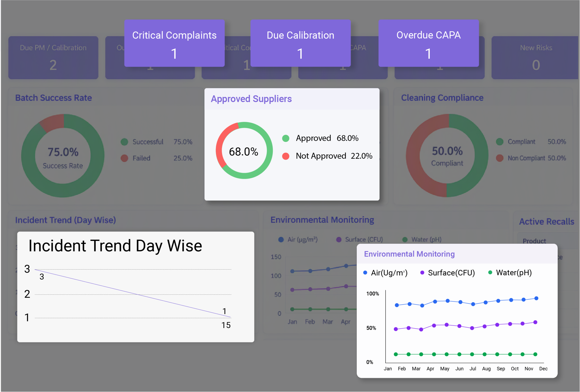Select the 100% label on popup chart axis
Screen dimensions: 580x392
click(373, 294)
